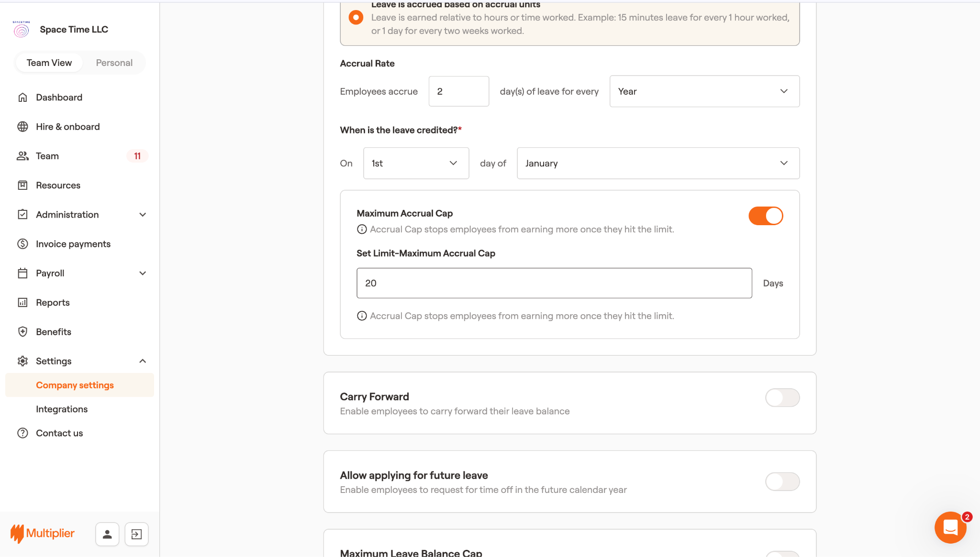Click the Reports chart icon

(x=22, y=303)
